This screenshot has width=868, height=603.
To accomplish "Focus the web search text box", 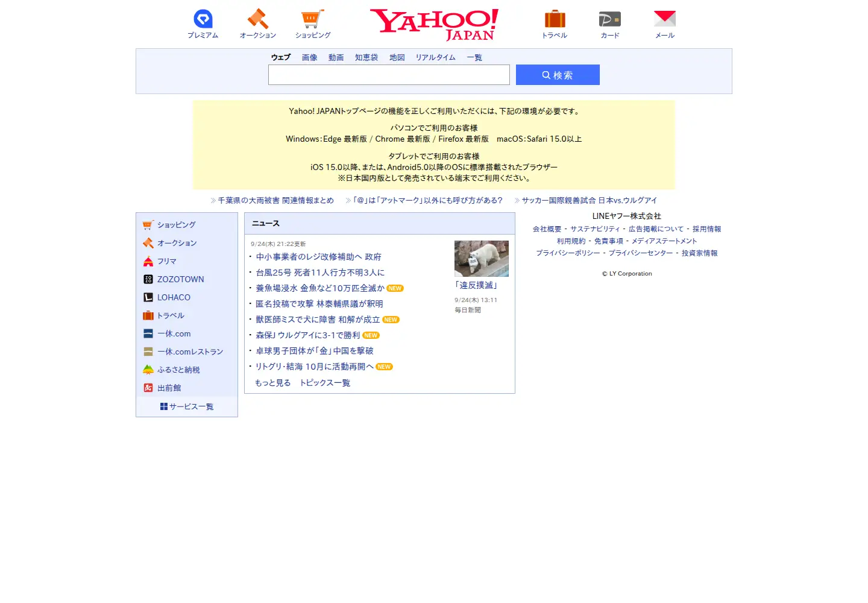I will [389, 75].
